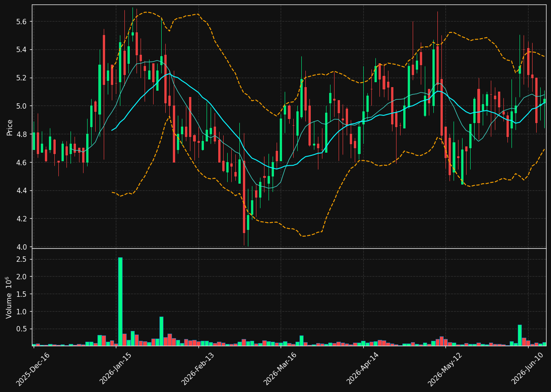Click the 2026-Apr-14 date label
This screenshot has height=392, width=551.
click(363, 369)
